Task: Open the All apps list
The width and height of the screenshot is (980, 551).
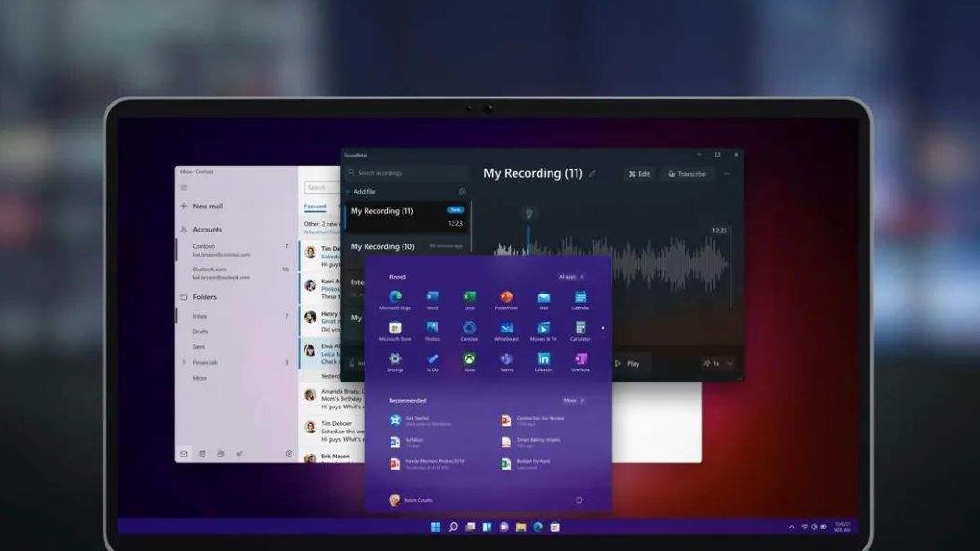Action: 569,276
